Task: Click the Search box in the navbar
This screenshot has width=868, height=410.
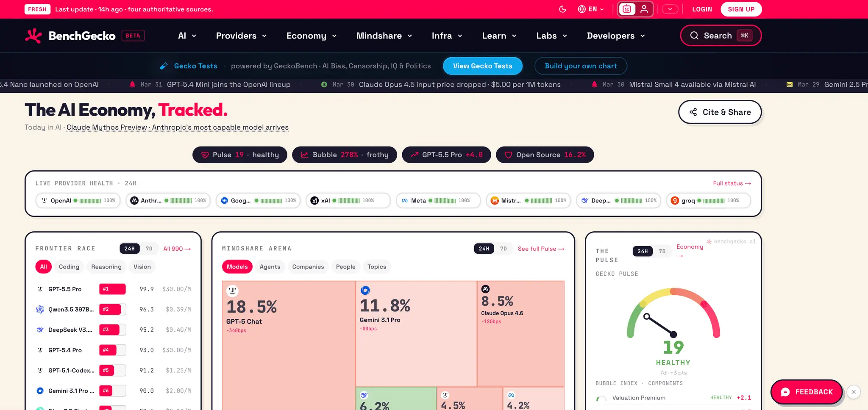Action: pos(721,36)
